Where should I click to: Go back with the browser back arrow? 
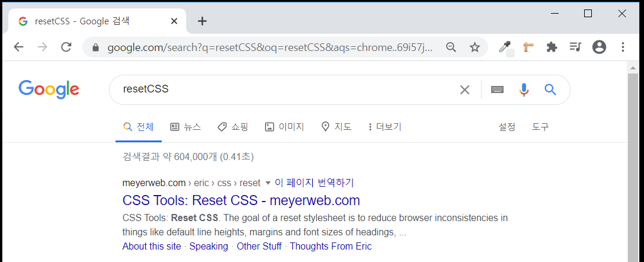(18, 47)
